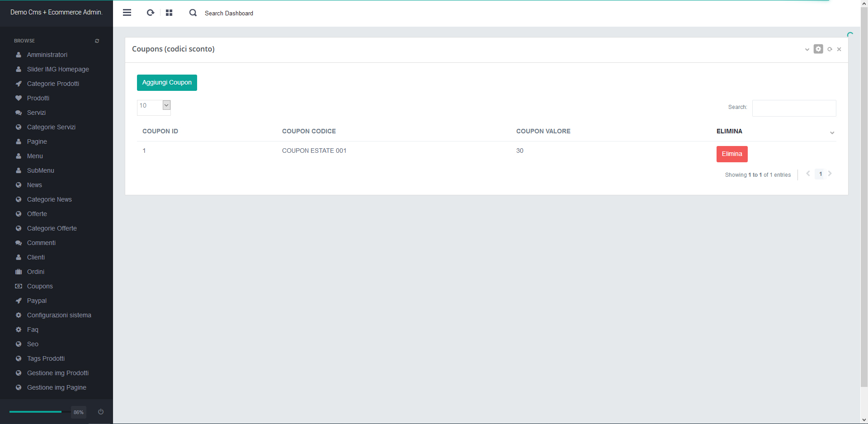Screen dimensions: 868x424
Task: Click the sidebar progress bar at 86%
Action: tap(36, 412)
